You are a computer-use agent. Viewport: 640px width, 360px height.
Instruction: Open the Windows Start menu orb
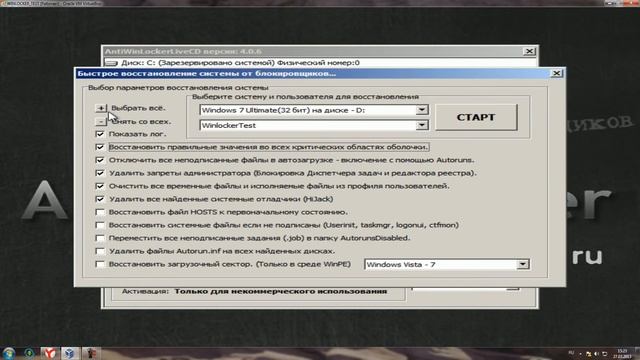[8, 353]
